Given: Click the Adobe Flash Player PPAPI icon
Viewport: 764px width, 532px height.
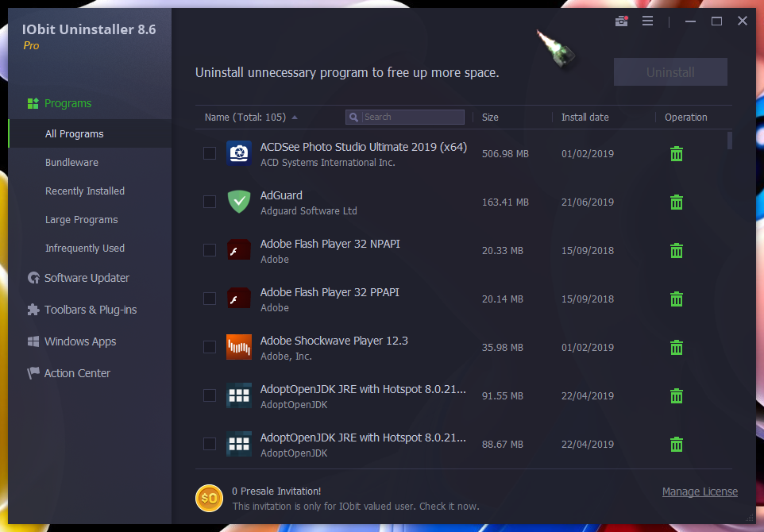Looking at the screenshot, I should tap(239, 298).
